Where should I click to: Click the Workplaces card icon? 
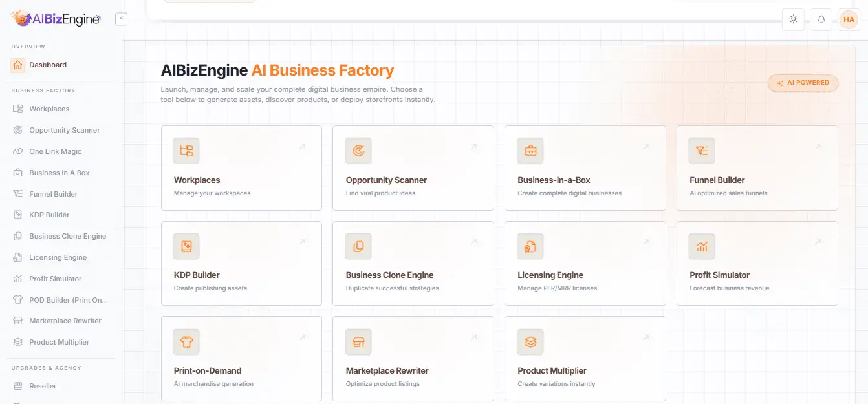click(x=186, y=151)
